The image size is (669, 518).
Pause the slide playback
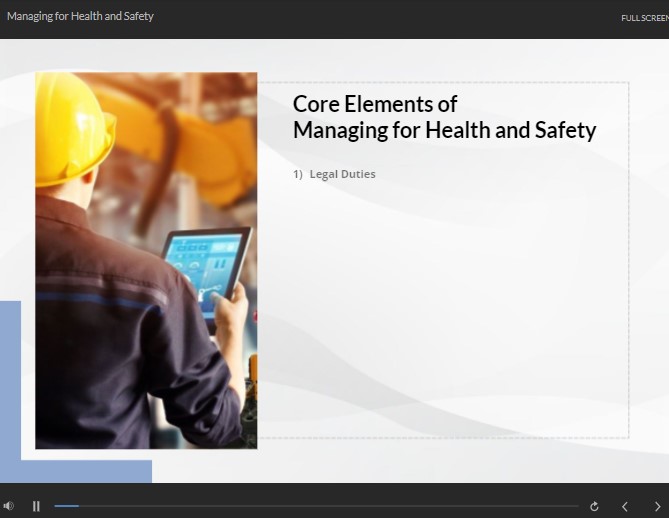(x=36, y=506)
